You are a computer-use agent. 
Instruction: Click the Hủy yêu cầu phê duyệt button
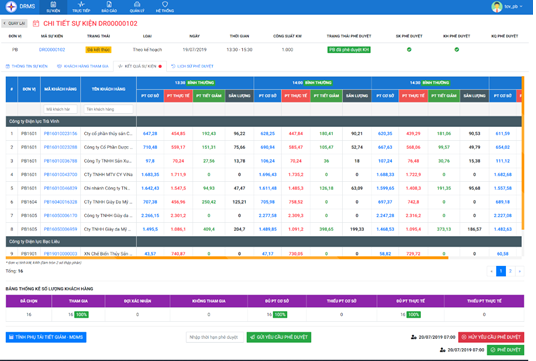coord(491,337)
